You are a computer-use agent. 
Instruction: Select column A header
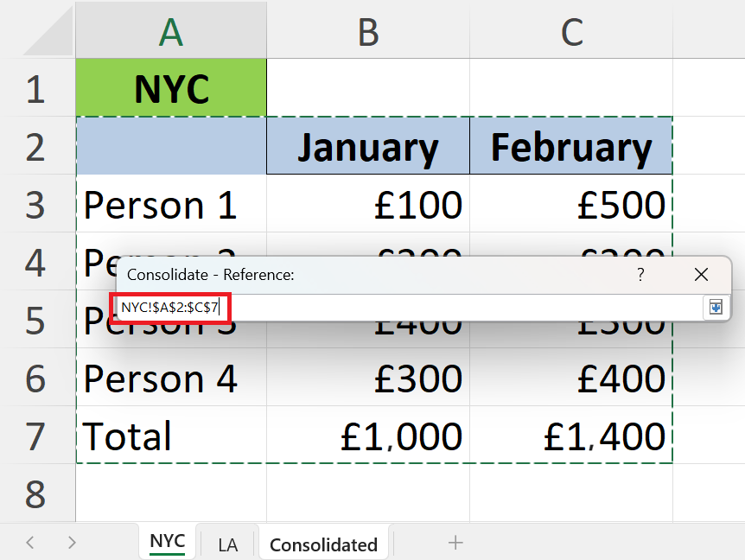[x=171, y=32]
